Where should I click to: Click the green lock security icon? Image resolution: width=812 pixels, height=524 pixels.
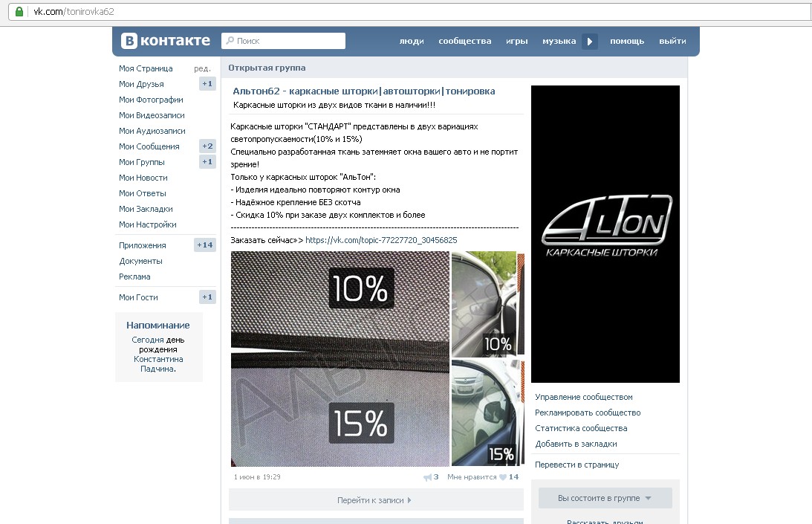[x=19, y=11]
